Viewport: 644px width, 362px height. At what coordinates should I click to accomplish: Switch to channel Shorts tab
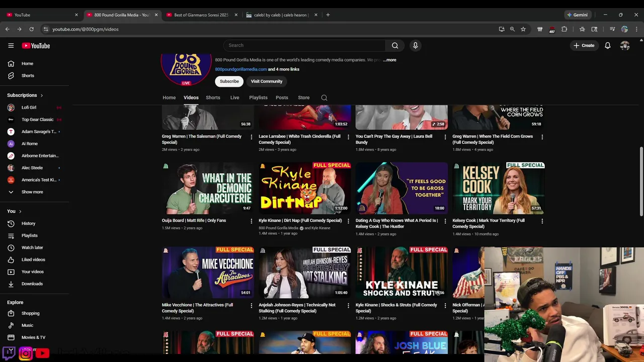(213, 98)
